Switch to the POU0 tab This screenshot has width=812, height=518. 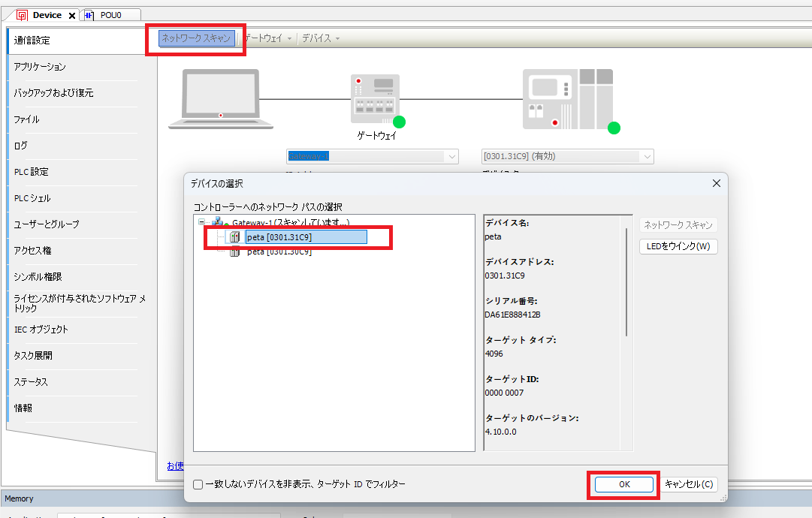[110, 15]
